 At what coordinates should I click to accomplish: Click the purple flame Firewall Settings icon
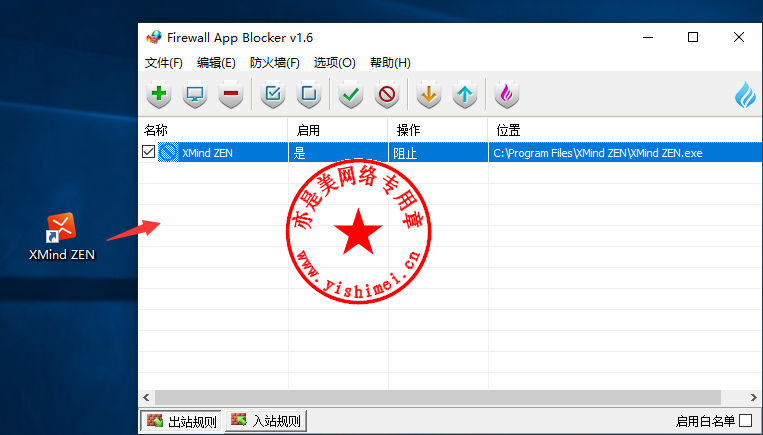pos(507,94)
